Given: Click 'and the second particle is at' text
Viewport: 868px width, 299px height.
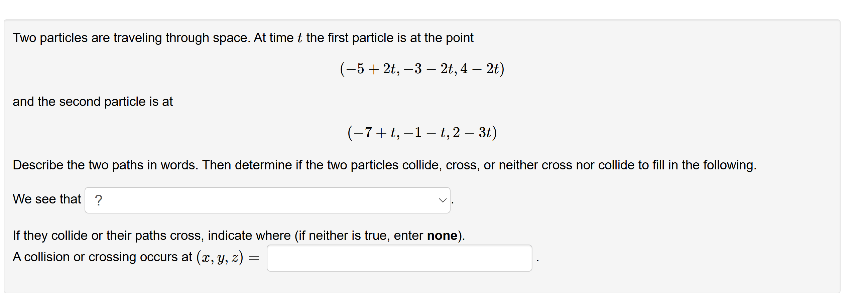Looking at the screenshot, I should click(93, 101).
